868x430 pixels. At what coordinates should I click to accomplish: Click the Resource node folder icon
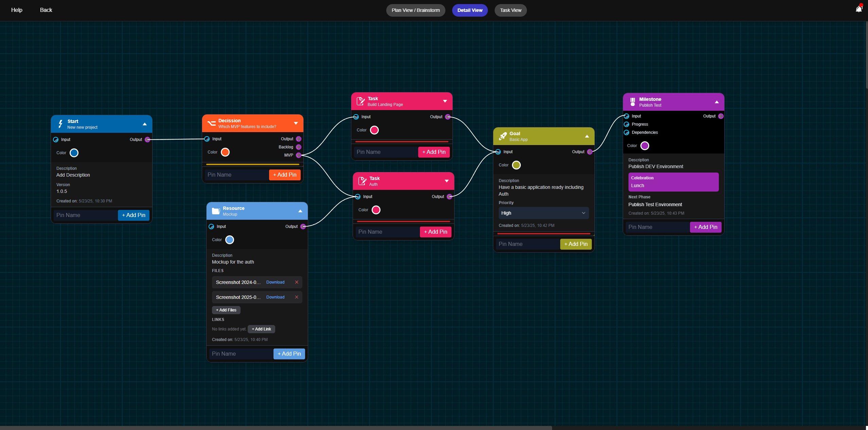click(216, 211)
